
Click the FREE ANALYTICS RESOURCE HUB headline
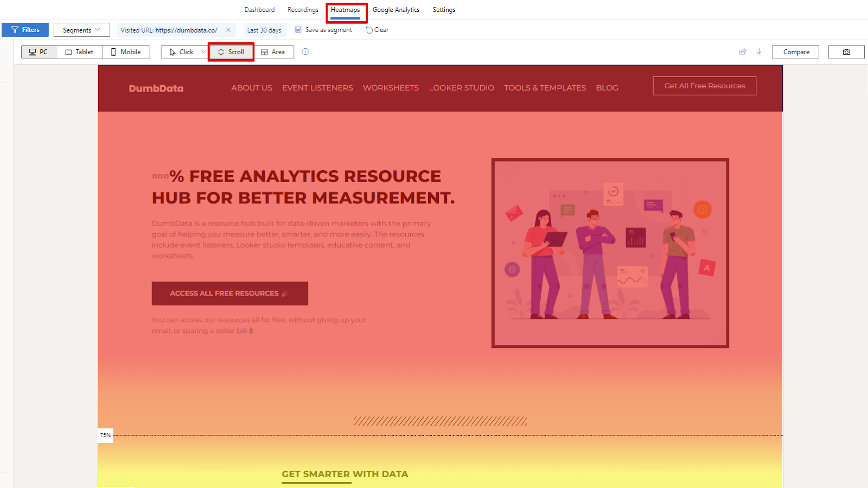tap(303, 187)
